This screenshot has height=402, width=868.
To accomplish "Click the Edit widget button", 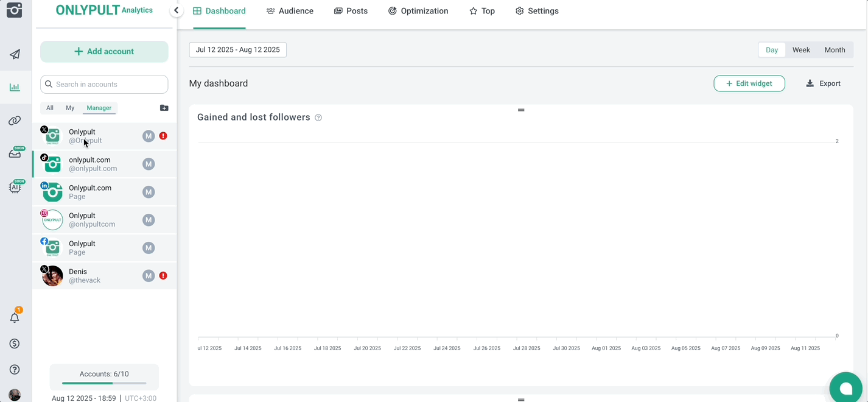I will (749, 83).
